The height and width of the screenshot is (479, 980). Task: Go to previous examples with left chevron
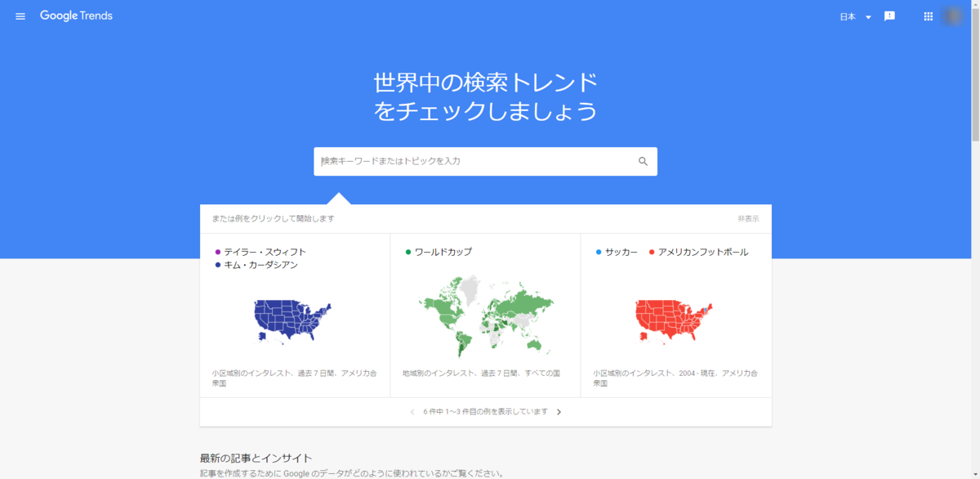pos(412,412)
